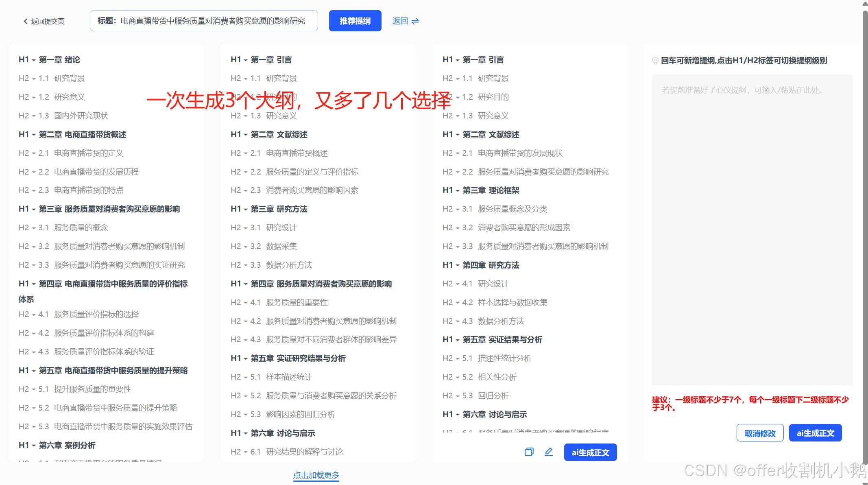
Task: Switch level tag of 第三章 理论框架
Action: 447,190
